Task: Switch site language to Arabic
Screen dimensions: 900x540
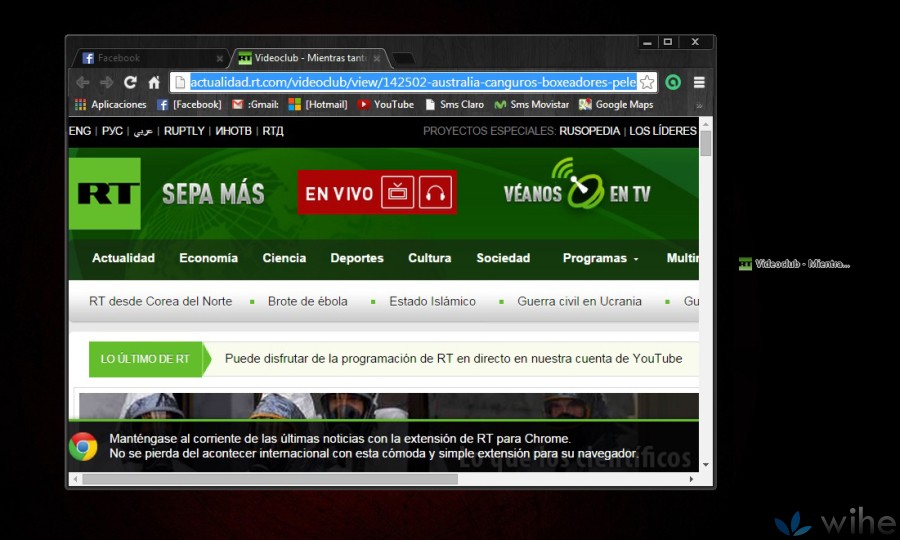Action: 143,131
